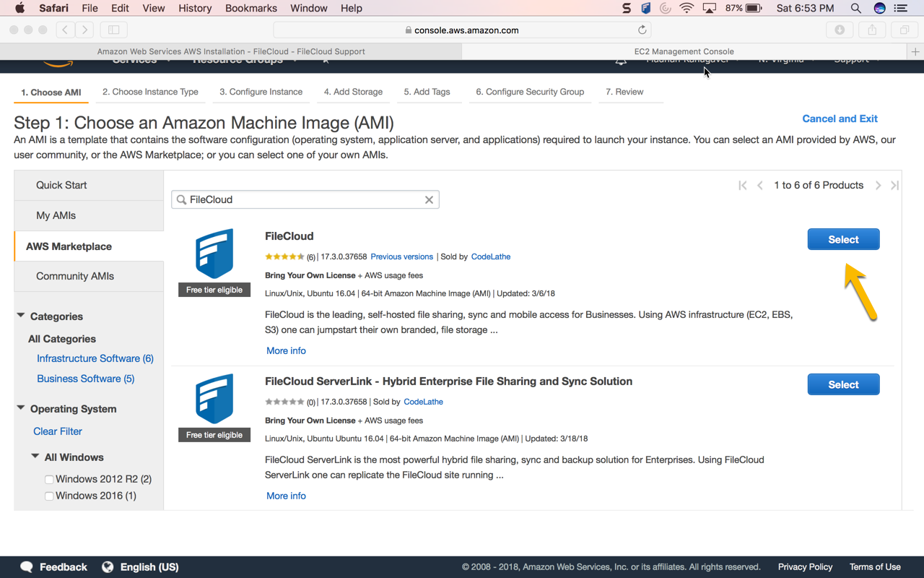This screenshot has height=578, width=924.
Task: Click inside the FileCloud search input field
Action: pos(303,199)
